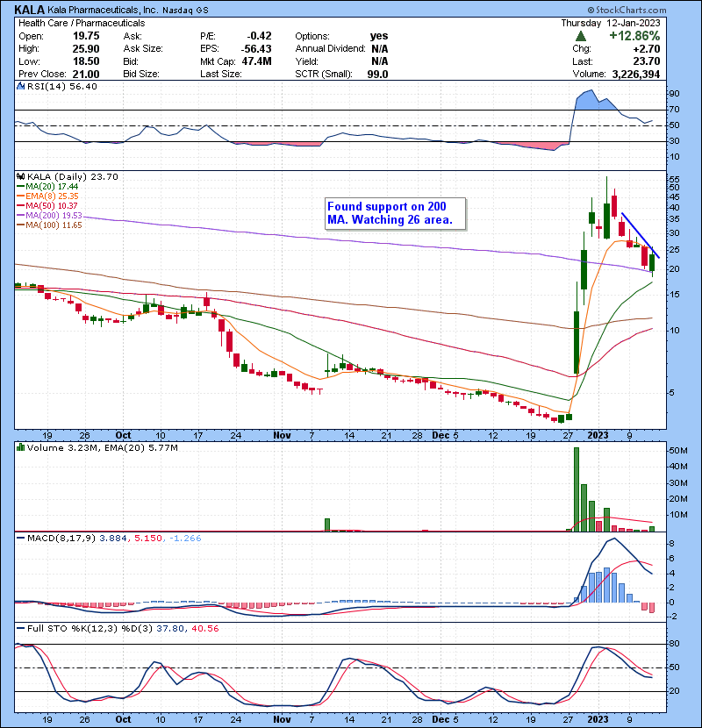The width and height of the screenshot is (702, 728).
Task: Click the Nasdaq GS exchange label
Action: point(185,10)
